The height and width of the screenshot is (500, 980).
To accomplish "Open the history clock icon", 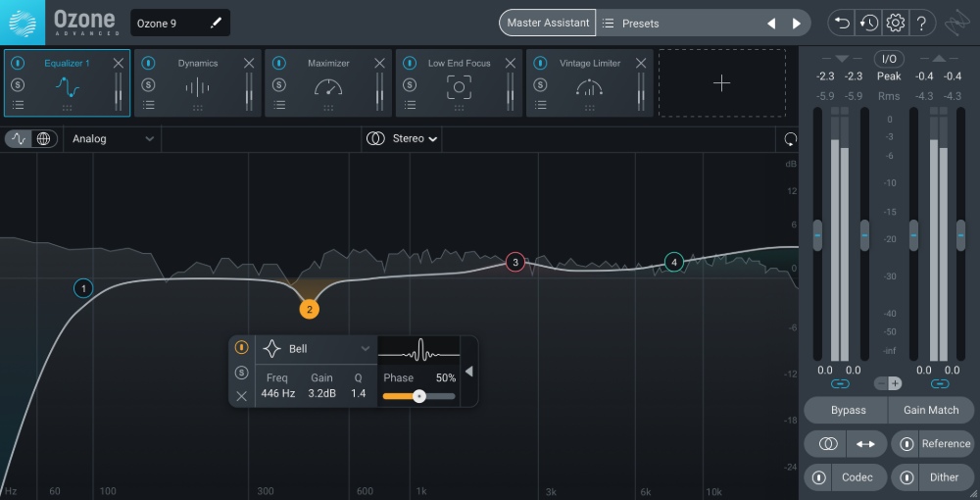I will 868,23.
